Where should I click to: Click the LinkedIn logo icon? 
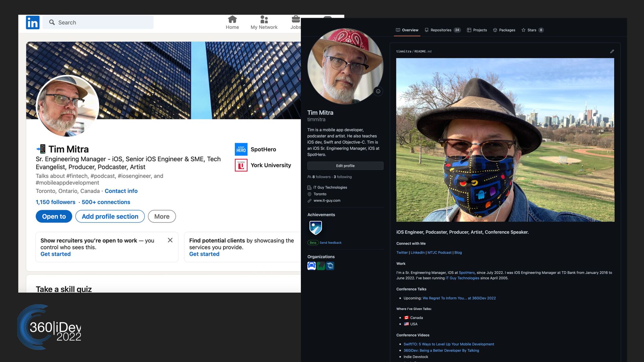(x=33, y=22)
